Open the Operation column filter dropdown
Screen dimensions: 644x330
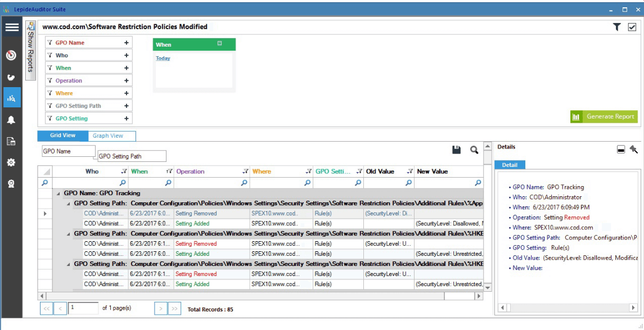coord(245,171)
